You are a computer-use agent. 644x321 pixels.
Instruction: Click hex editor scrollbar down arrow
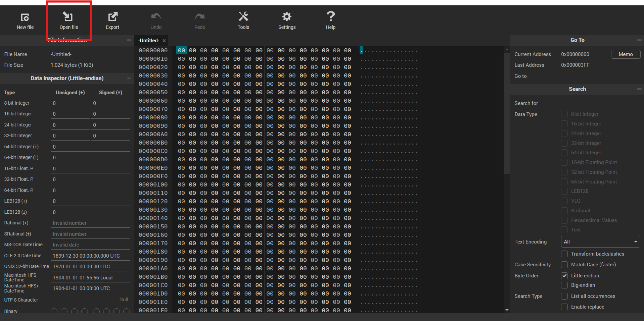(507, 310)
